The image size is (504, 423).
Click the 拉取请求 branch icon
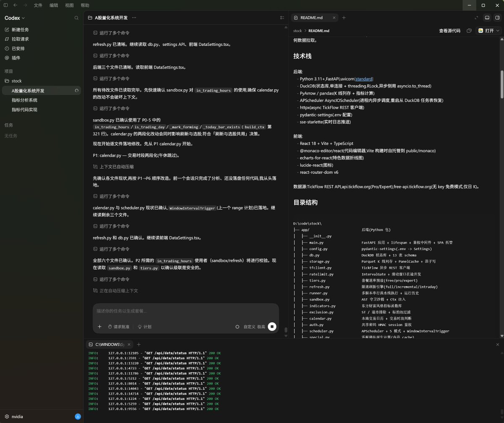(7, 39)
